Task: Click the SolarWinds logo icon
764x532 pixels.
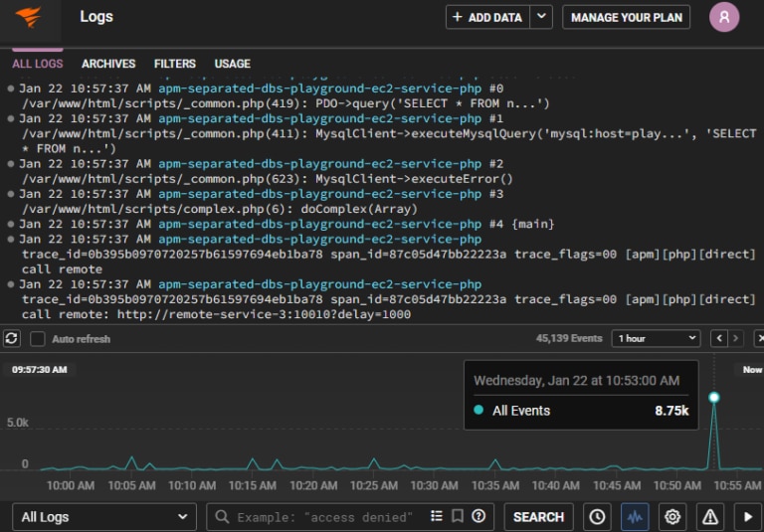Action: point(29,17)
